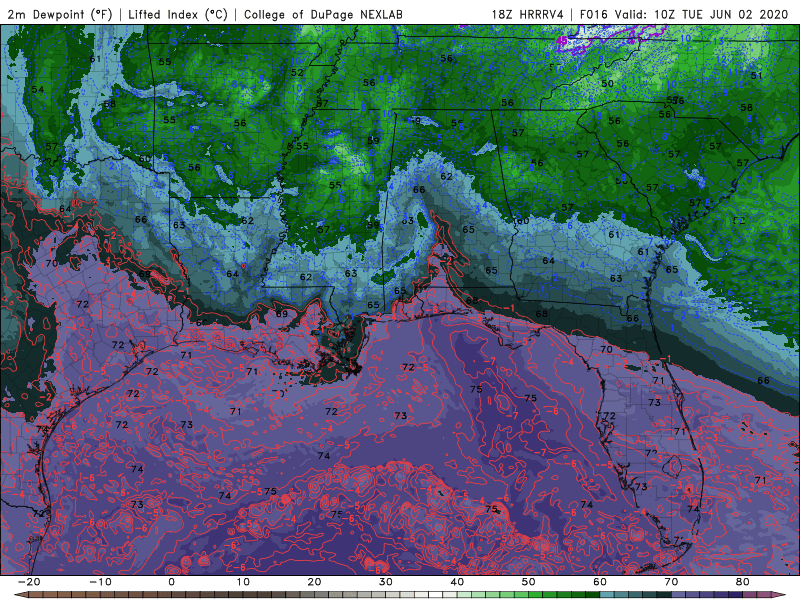
Task: Click the 60 tick label on the color scale
Action: 600,582
